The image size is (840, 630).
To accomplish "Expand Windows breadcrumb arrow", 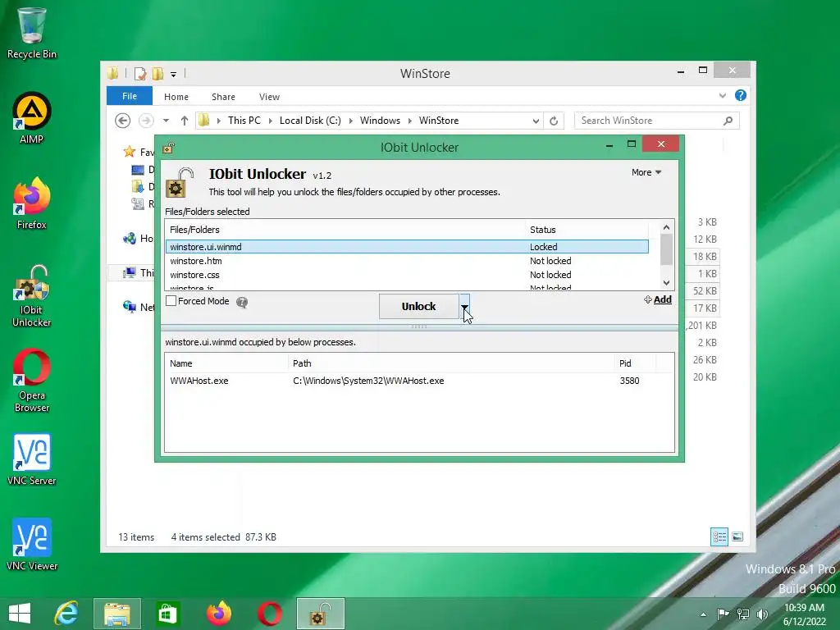I will 410,121.
